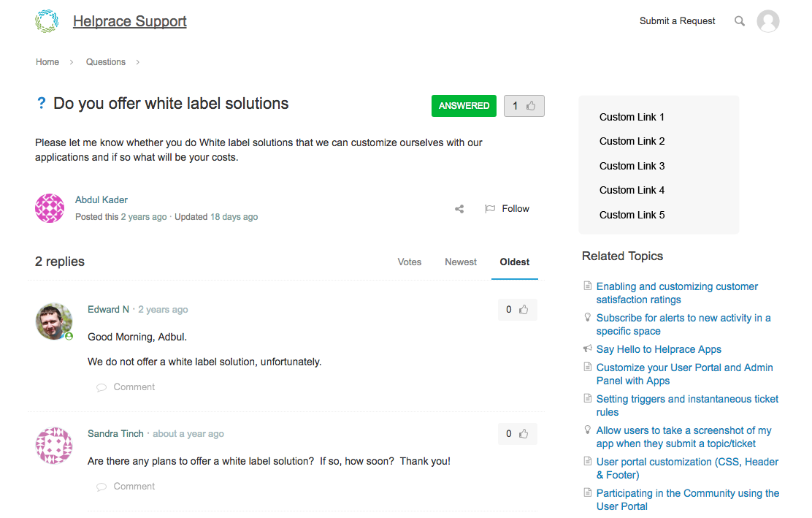The height and width of the screenshot is (518, 812).
Task: Open the user profile avatar menu
Action: click(767, 21)
